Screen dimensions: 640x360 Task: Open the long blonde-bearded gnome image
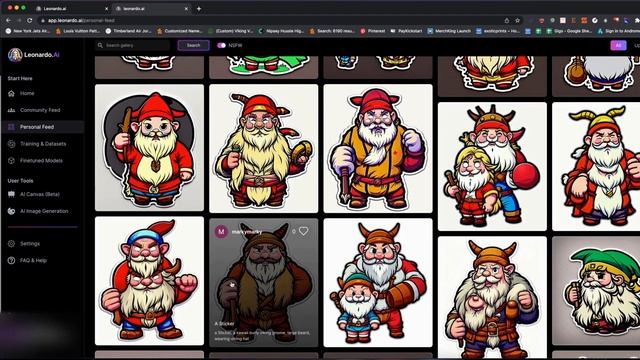(263, 149)
